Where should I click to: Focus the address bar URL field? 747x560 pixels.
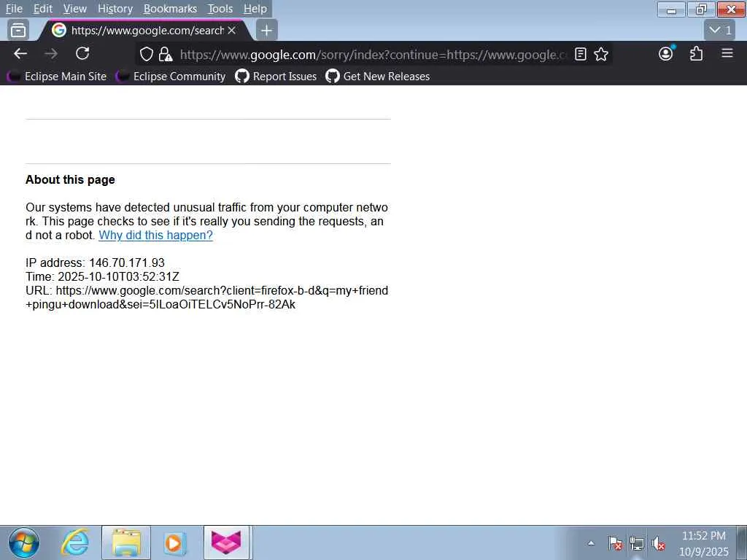coord(373,55)
